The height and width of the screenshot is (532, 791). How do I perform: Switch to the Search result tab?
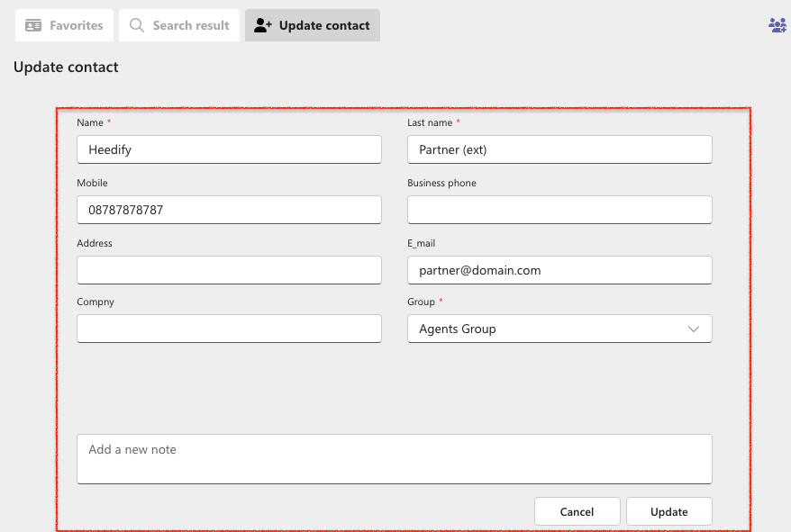(x=179, y=25)
